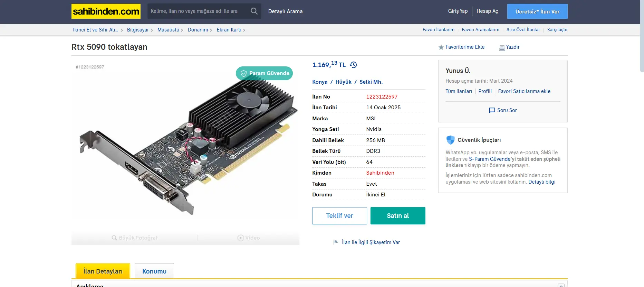Switch to the Konumu tab
644x287 pixels.
click(154, 271)
